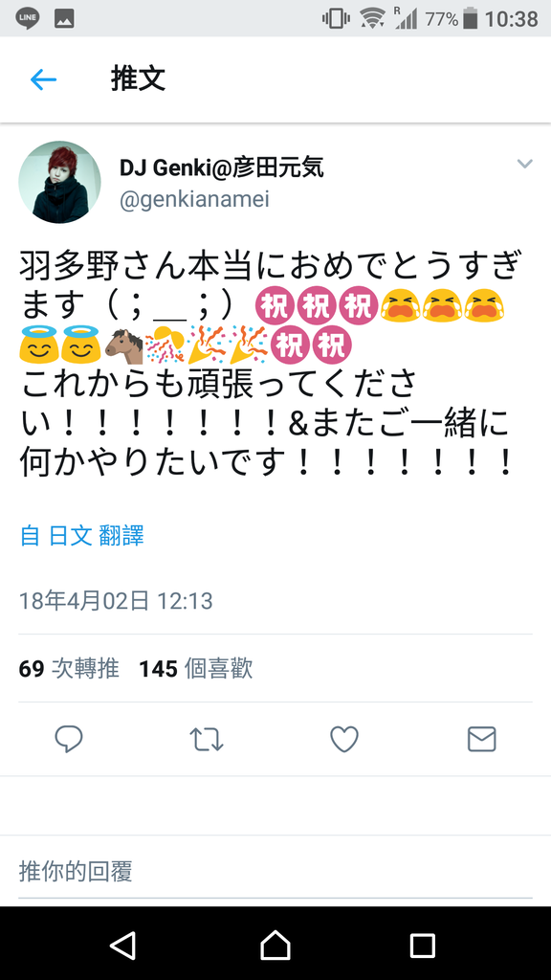551x980 pixels.
Task: Tap the Android home button
Action: point(275,945)
